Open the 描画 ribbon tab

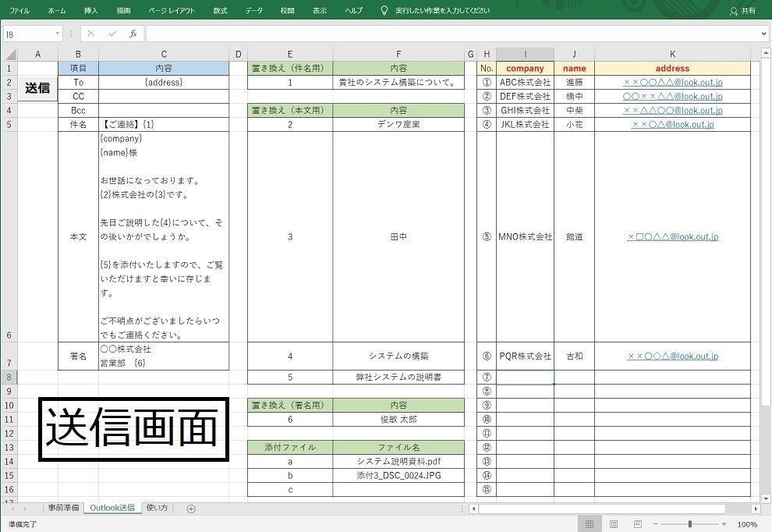coord(123,10)
